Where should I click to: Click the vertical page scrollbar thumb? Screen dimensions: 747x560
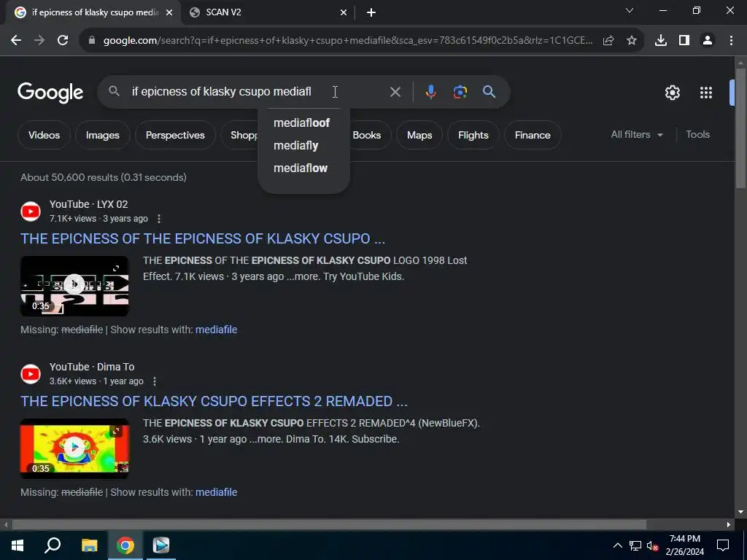[740, 128]
